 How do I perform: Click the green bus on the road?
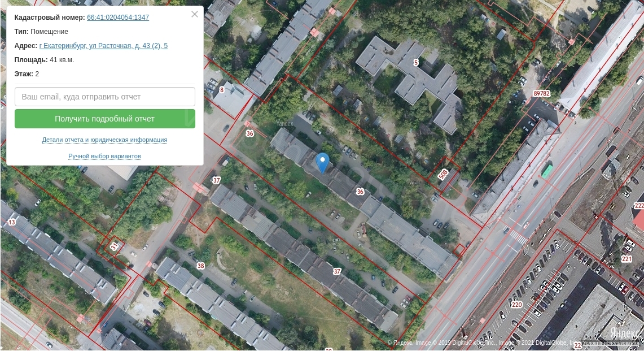click(x=547, y=171)
